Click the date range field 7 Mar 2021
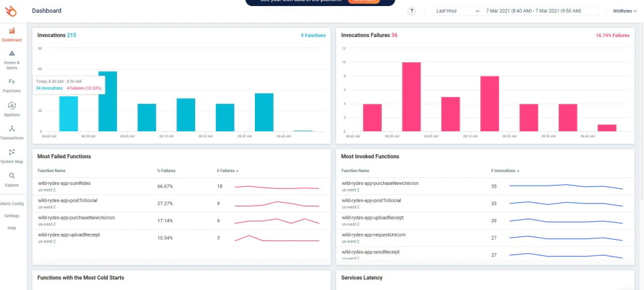The width and height of the screenshot is (644, 290). click(540, 11)
